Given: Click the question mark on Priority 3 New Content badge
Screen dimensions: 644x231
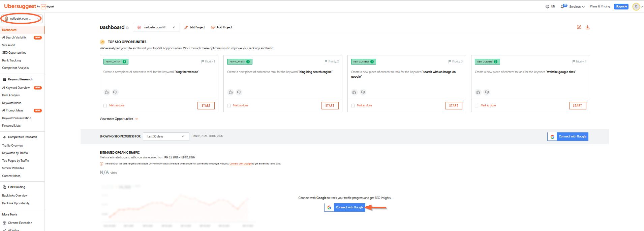Looking at the screenshot, I should tap(372, 62).
